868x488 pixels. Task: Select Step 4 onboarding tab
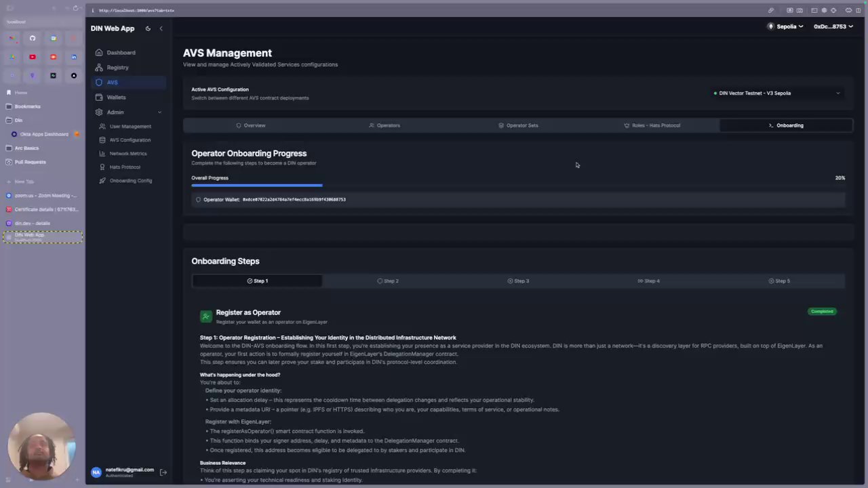649,281
